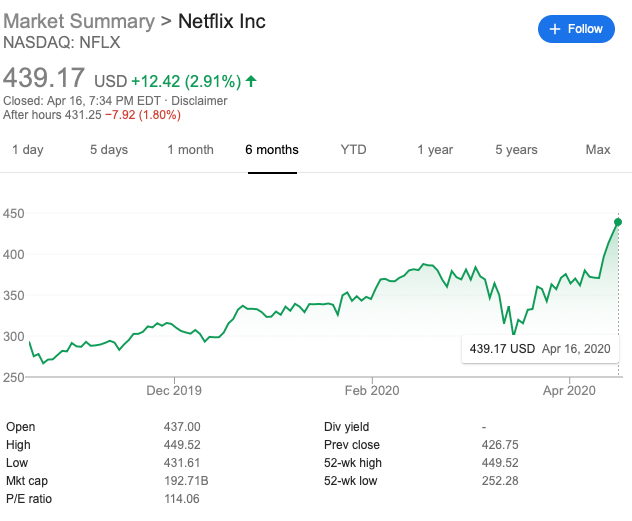Click the Mkt cap value 192.71B
Viewport: 632px width, 521px height.
[x=185, y=479]
